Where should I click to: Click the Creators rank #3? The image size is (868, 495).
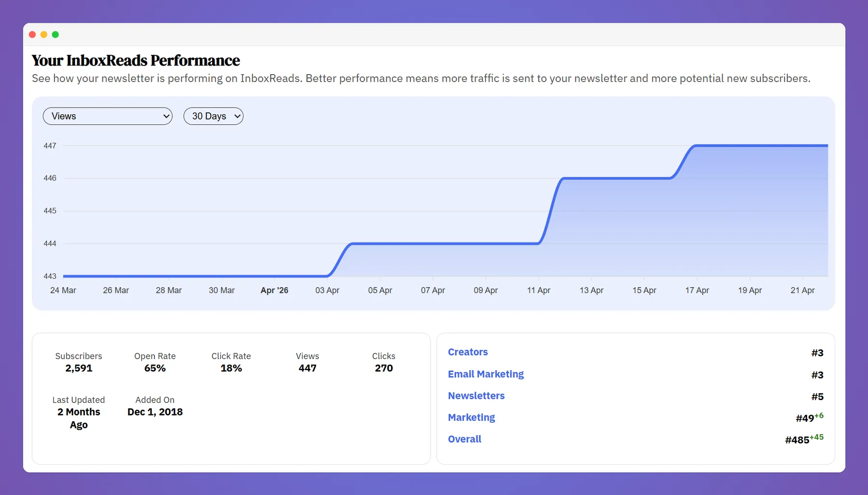tap(817, 353)
